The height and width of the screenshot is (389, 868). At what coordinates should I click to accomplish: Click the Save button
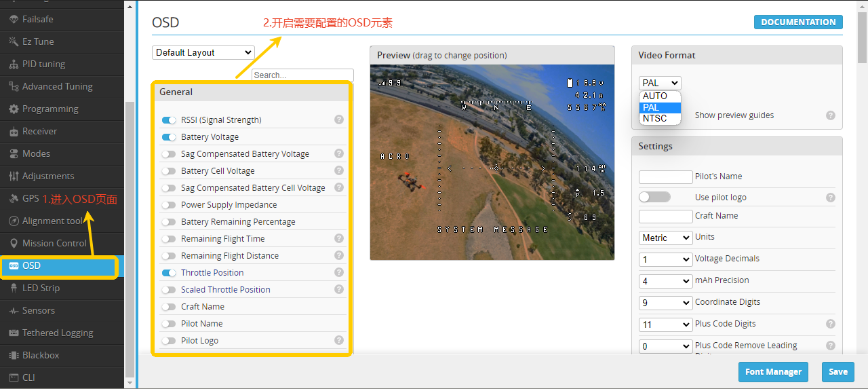[838, 372]
